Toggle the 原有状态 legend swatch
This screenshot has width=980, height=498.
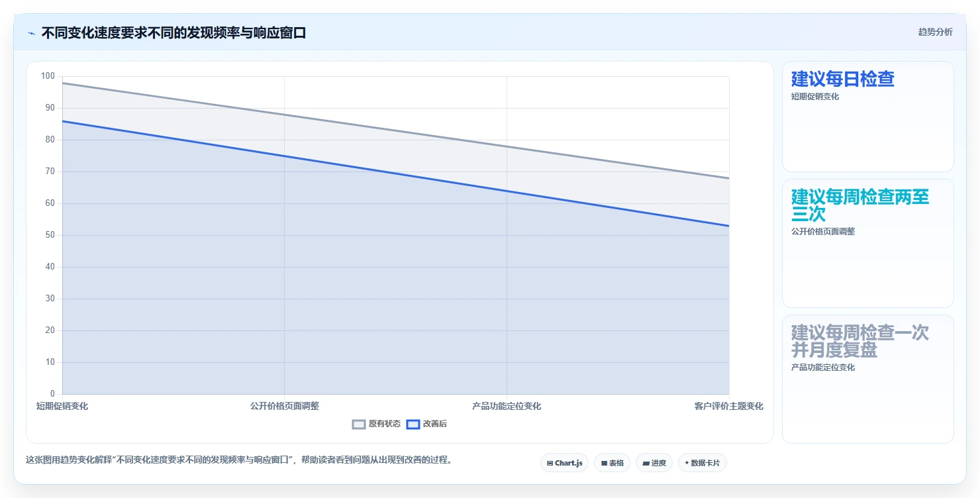pyautogui.click(x=359, y=424)
